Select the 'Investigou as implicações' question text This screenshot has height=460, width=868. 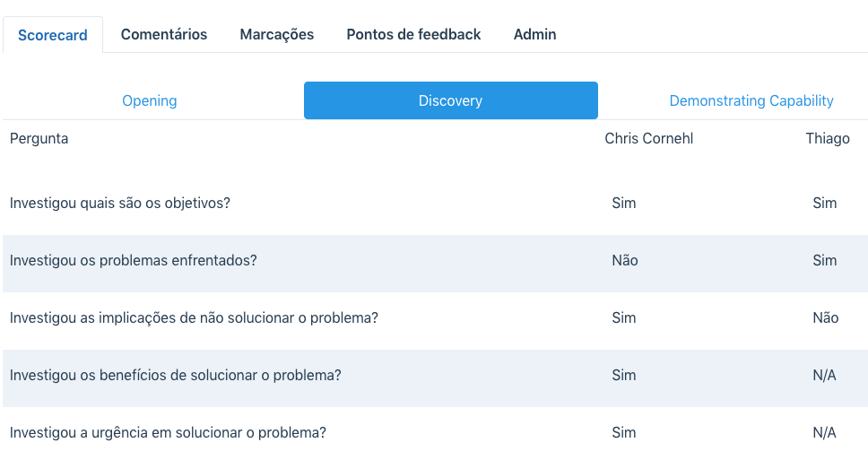(194, 317)
